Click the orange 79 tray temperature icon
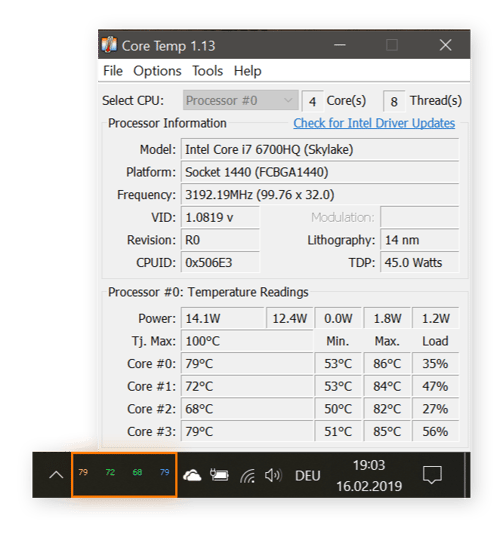The height and width of the screenshot is (534, 500). [83, 472]
